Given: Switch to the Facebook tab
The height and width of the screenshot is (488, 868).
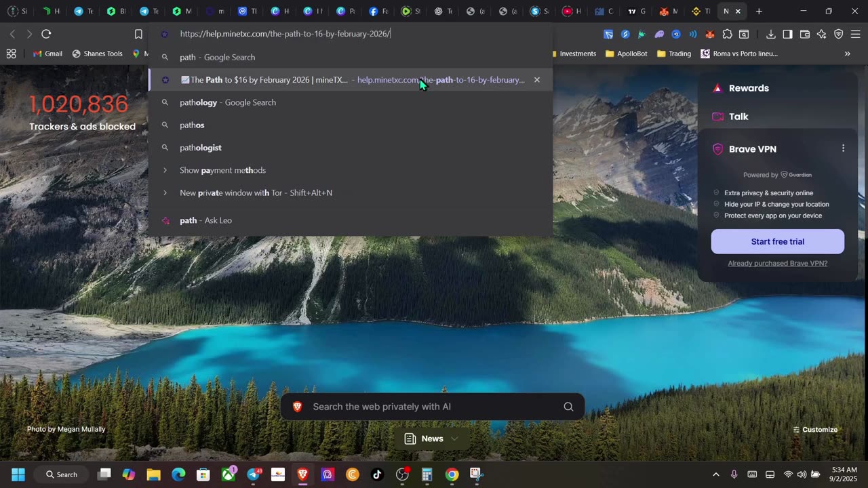Looking at the screenshot, I should point(378,11).
